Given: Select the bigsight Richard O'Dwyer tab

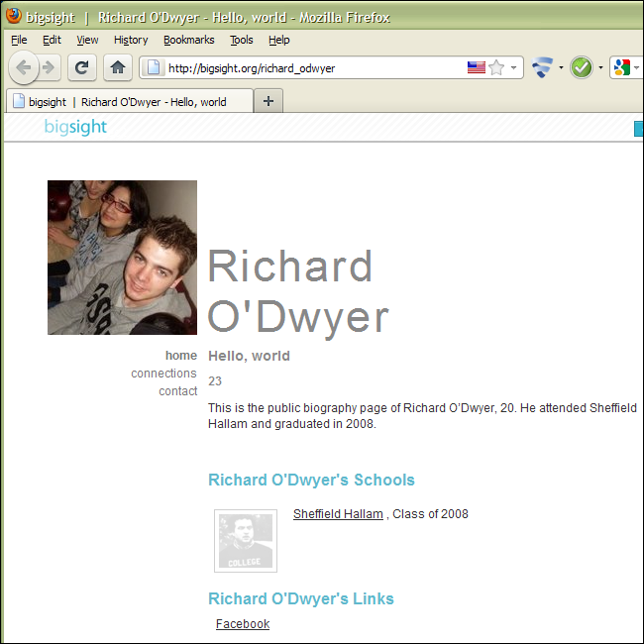Looking at the screenshot, I should [130, 101].
